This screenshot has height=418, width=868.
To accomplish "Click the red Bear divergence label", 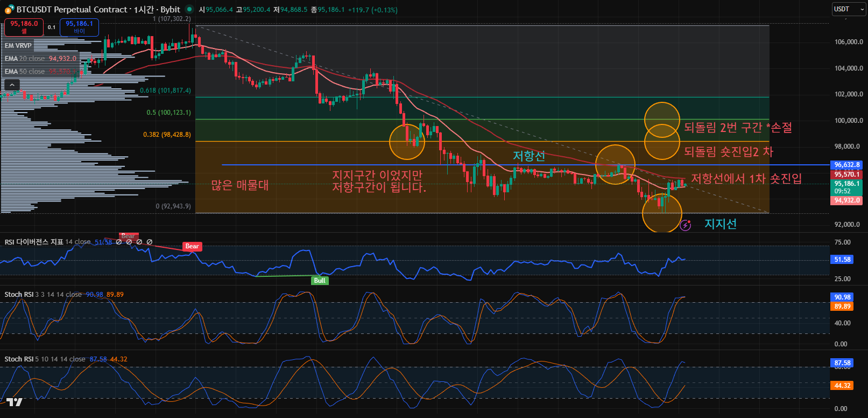I will (192, 246).
